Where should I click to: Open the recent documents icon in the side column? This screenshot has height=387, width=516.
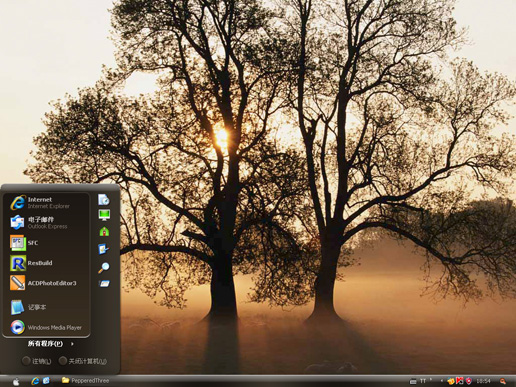point(104,199)
